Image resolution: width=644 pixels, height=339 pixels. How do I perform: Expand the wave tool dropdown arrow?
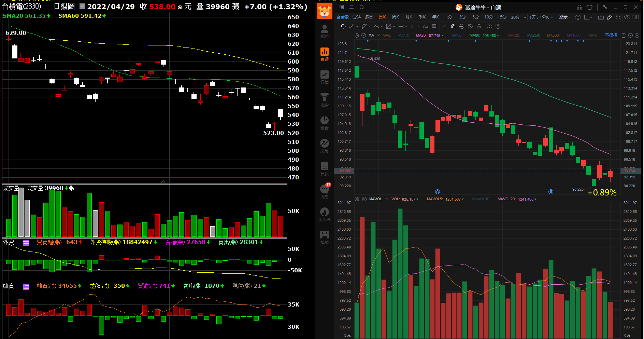(382, 26)
